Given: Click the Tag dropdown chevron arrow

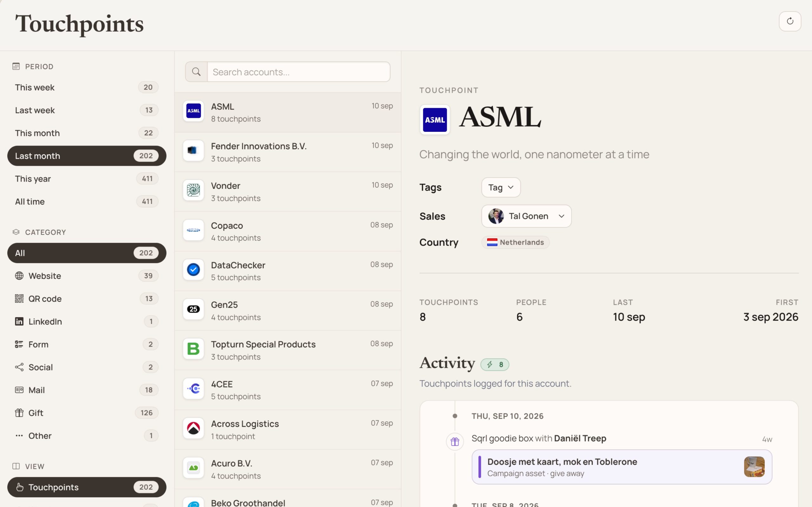Looking at the screenshot, I should (511, 187).
